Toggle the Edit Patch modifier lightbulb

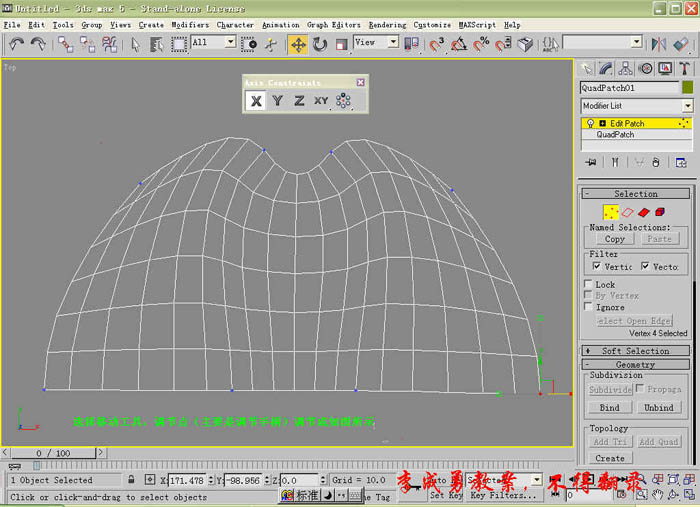[x=591, y=124]
